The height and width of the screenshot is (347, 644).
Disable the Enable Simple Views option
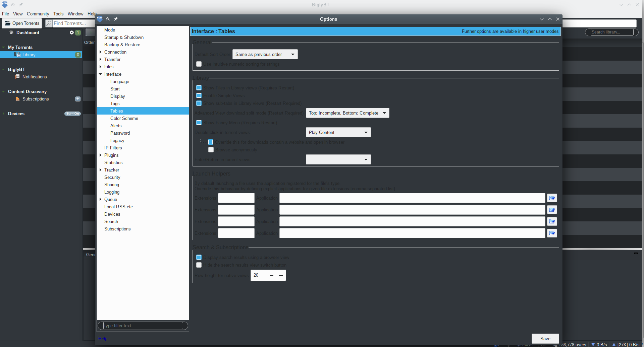199,95
